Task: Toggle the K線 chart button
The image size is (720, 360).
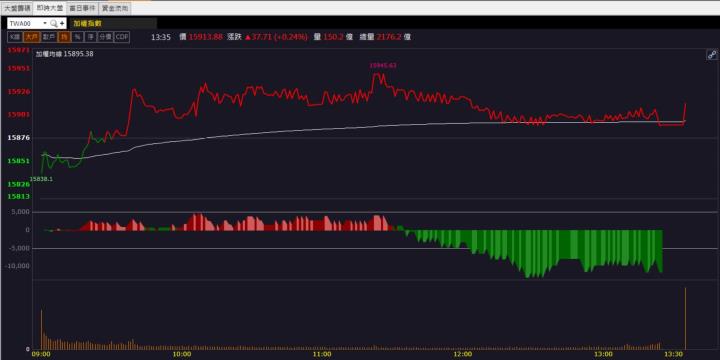Action: pyautogui.click(x=15, y=37)
